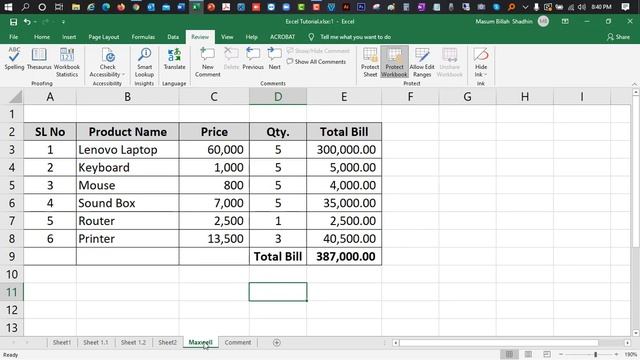The width and height of the screenshot is (640, 360).
Task: Open Smart Lookup insights
Action: click(144, 62)
